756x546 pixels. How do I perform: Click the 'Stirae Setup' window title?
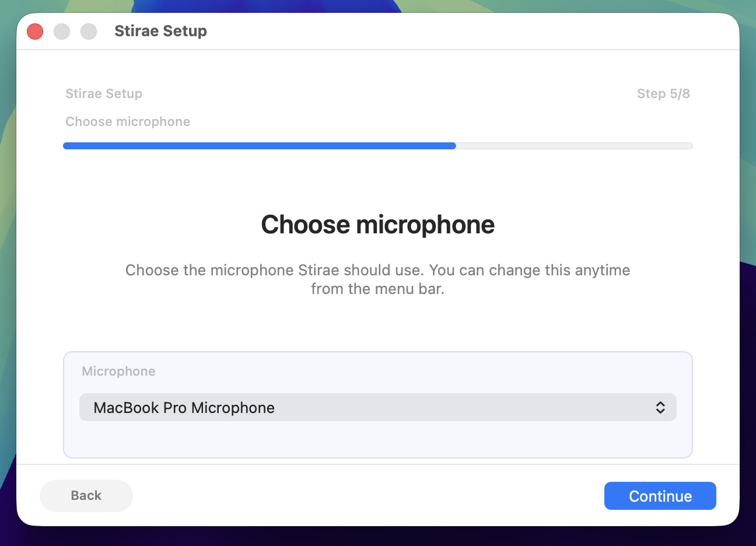pyautogui.click(x=160, y=31)
